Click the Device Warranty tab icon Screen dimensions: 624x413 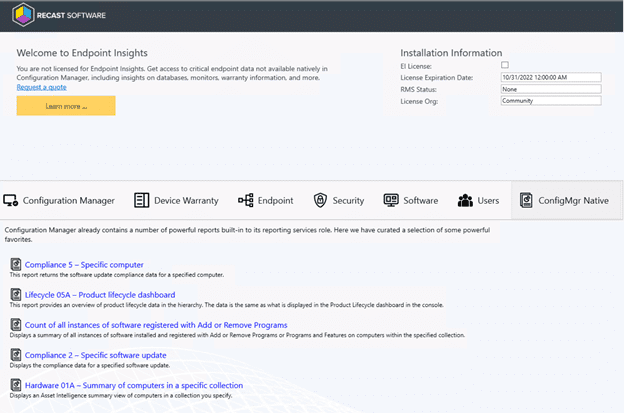tap(141, 200)
